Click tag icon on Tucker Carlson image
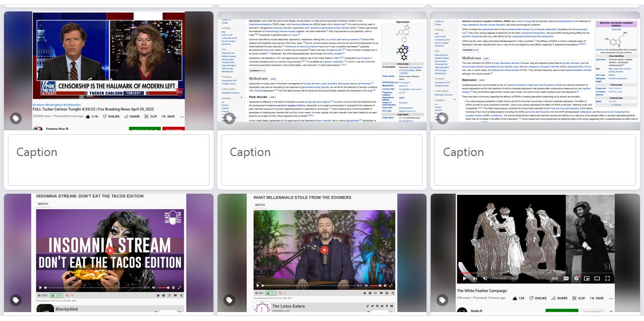644x321 pixels. coord(16,118)
